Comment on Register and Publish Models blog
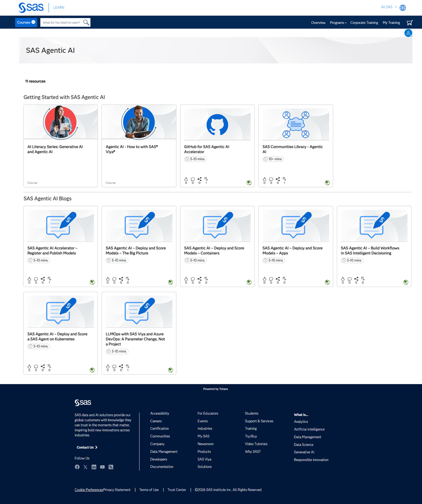The image size is (422, 504). 36,279
